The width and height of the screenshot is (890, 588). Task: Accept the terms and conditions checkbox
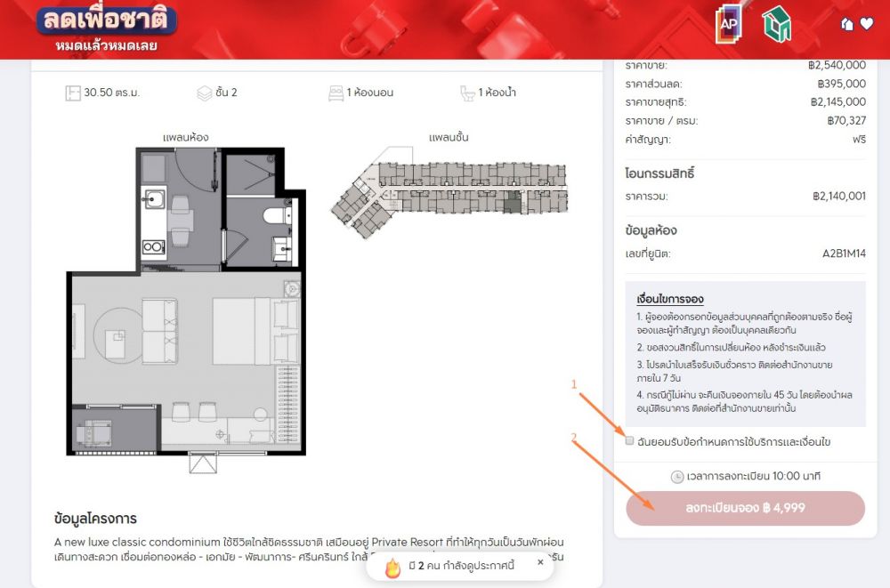coord(630,441)
